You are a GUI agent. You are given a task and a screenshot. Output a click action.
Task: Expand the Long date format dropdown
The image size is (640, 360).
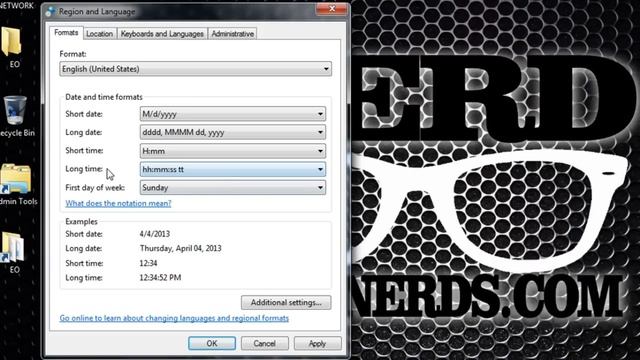point(233,132)
